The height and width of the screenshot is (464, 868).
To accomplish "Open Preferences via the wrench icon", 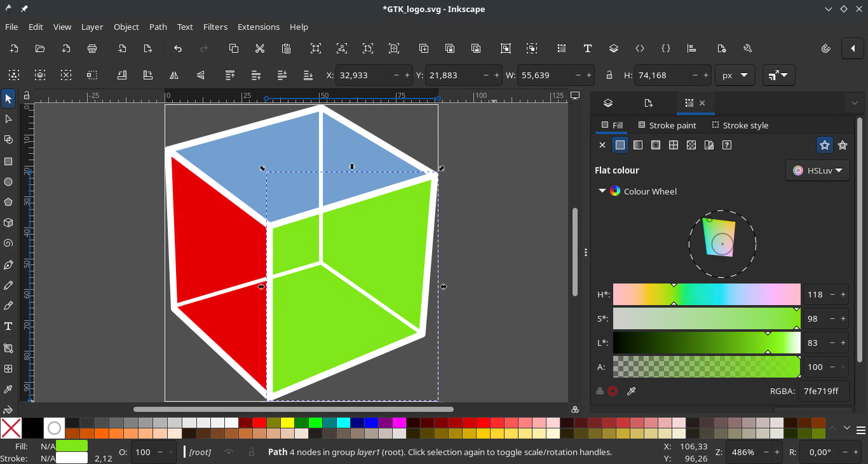I will pyautogui.click(x=748, y=48).
